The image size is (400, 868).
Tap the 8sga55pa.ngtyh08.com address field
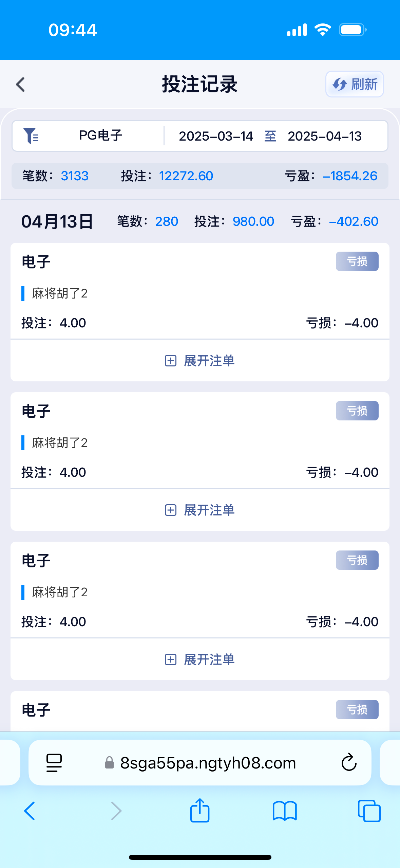tap(208, 763)
